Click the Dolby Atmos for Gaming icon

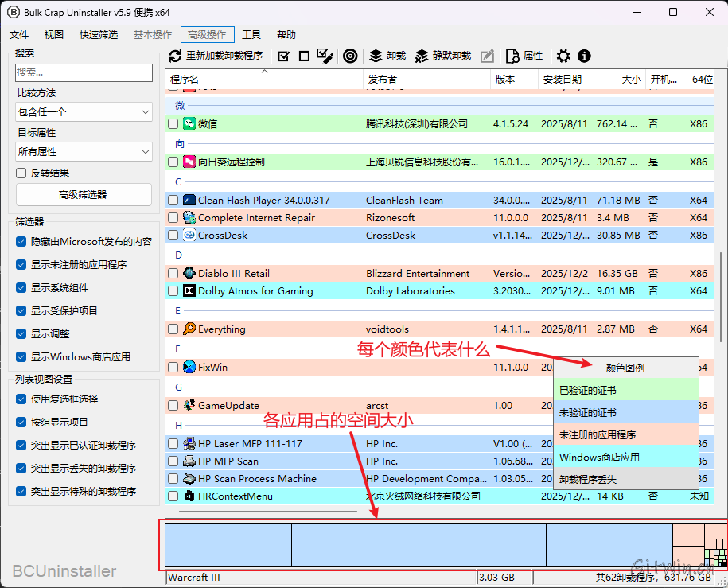(x=189, y=290)
